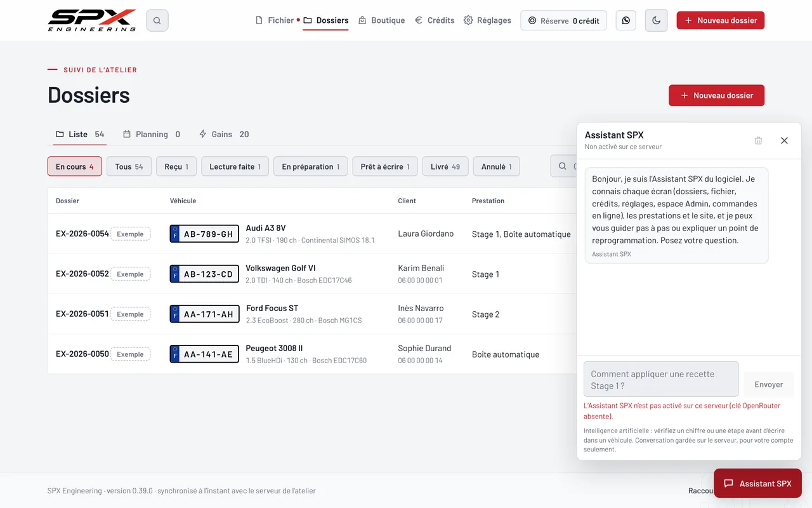Focus the assistant question input field

[x=661, y=379]
